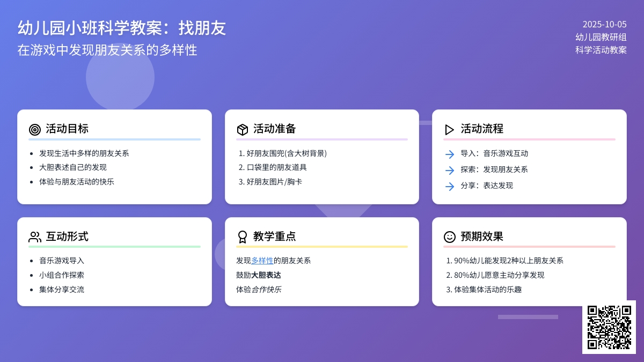The height and width of the screenshot is (362, 644).
Task: Click the subtitle 在游戏中发现朋友关系的多样性
Action: click(107, 50)
